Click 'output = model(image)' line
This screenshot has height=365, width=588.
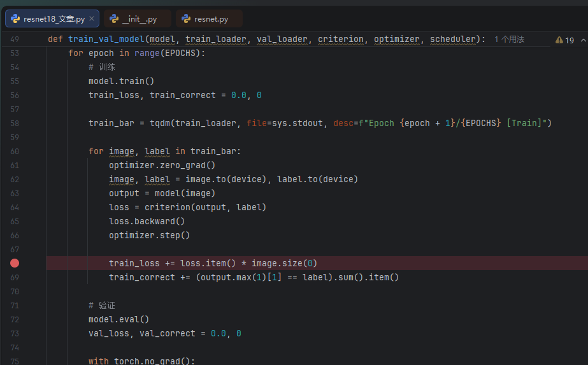(x=162, y=193)
